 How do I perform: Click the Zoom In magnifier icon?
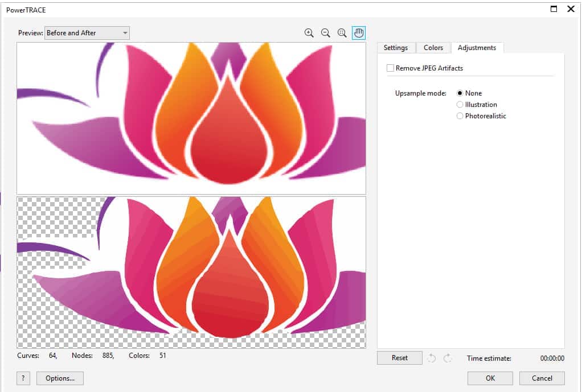(x=309, y=33)
